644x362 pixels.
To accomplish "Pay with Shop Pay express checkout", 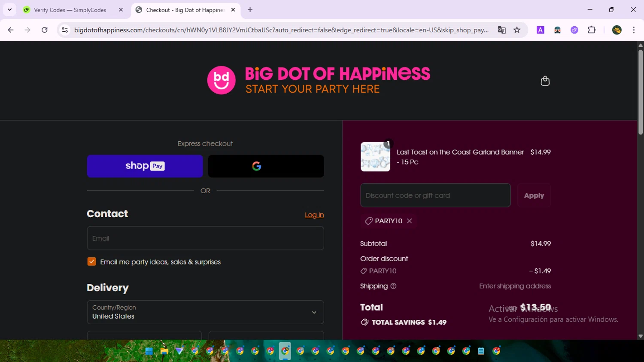I will click(x=145, y=166).
